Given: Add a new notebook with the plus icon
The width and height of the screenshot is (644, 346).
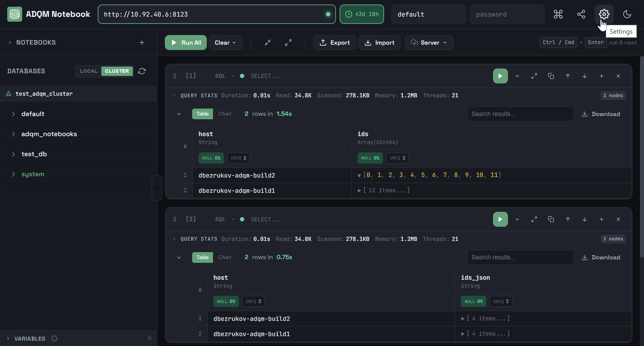Looking at the screenshot, I should (142, 42).
